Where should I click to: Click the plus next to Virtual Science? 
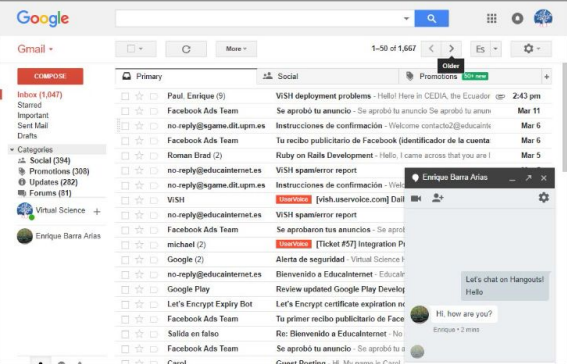(97, 211)
